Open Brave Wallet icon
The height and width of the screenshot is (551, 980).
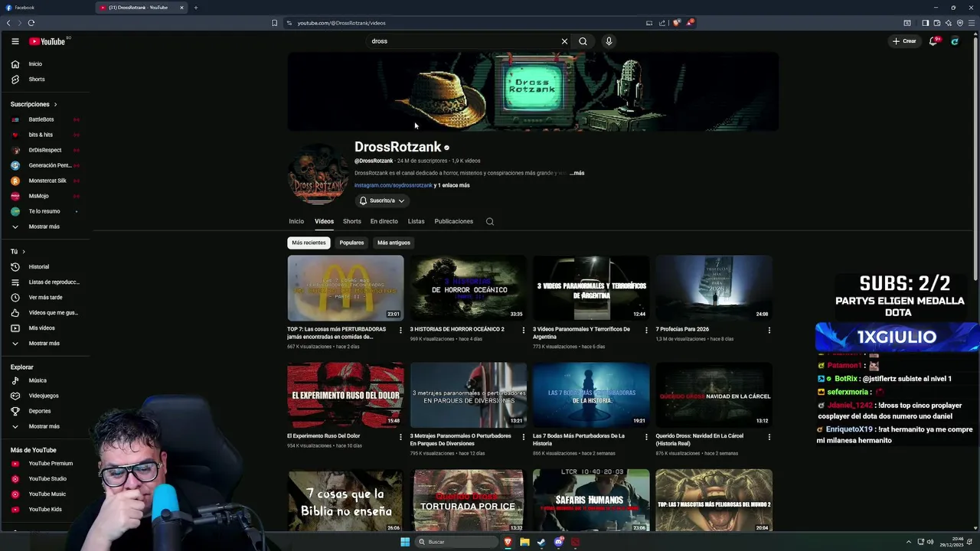pos(936,23)
